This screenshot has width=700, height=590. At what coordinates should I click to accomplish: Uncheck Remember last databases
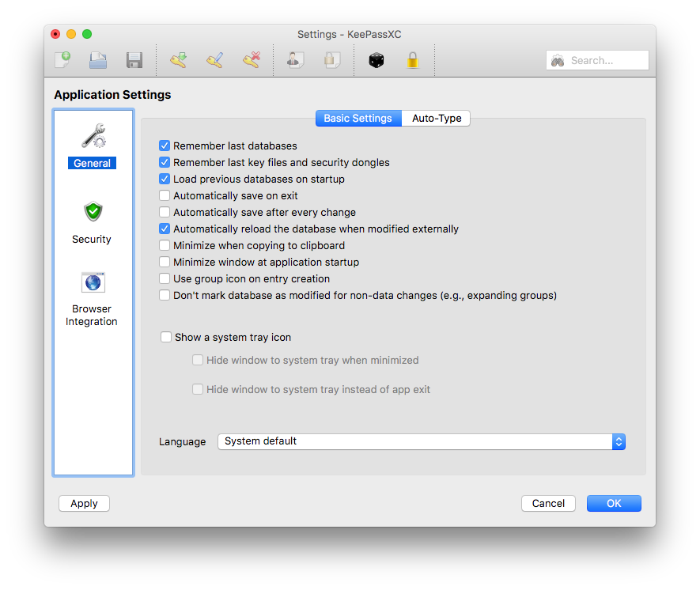[x=165, y=146]
